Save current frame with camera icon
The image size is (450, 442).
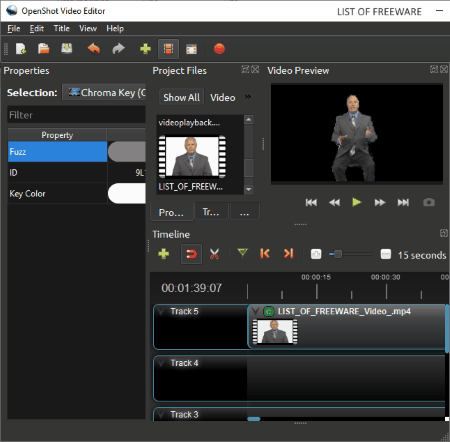point(429,202)
